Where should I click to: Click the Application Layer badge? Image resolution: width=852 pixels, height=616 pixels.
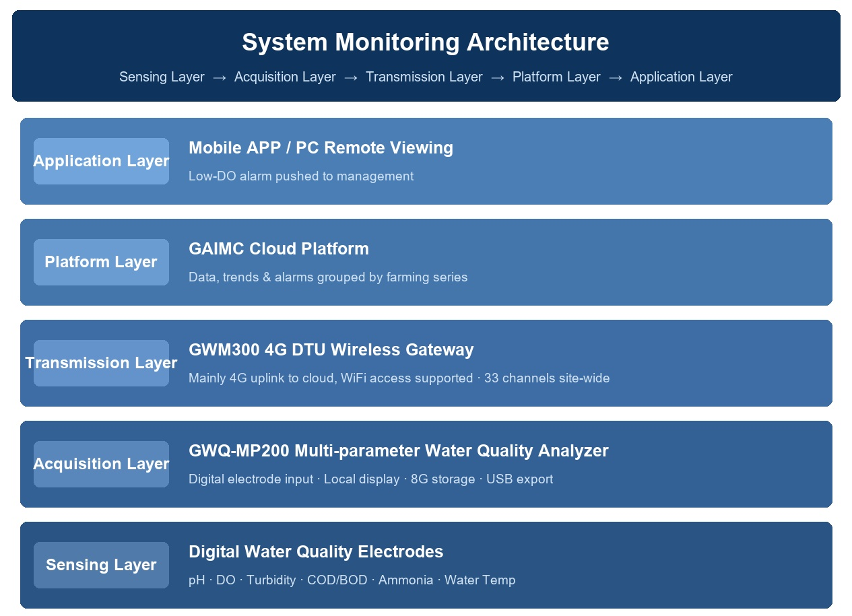pyautogui.click(x=101, y=161)
